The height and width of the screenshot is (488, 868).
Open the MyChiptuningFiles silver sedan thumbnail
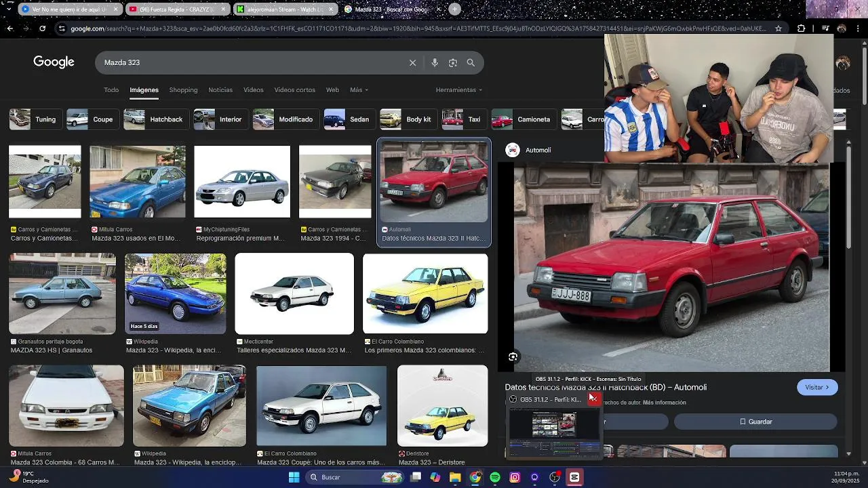pos(242,182)
